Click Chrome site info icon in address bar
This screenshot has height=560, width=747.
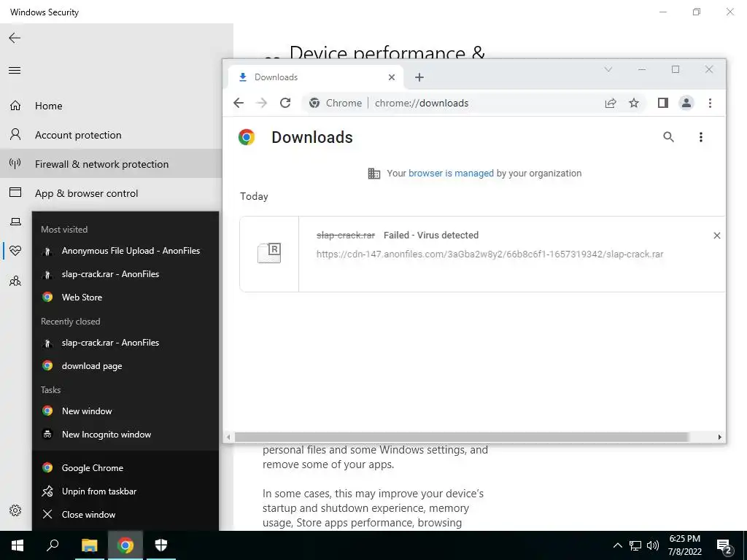314,103
